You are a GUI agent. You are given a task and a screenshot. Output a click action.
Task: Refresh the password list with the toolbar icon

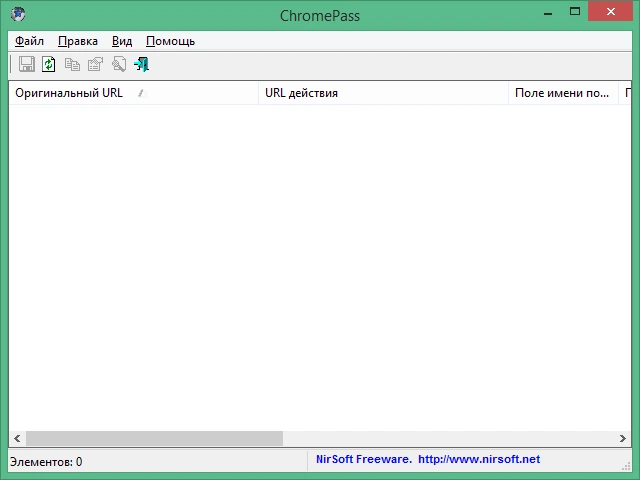[x=49, y=64]
